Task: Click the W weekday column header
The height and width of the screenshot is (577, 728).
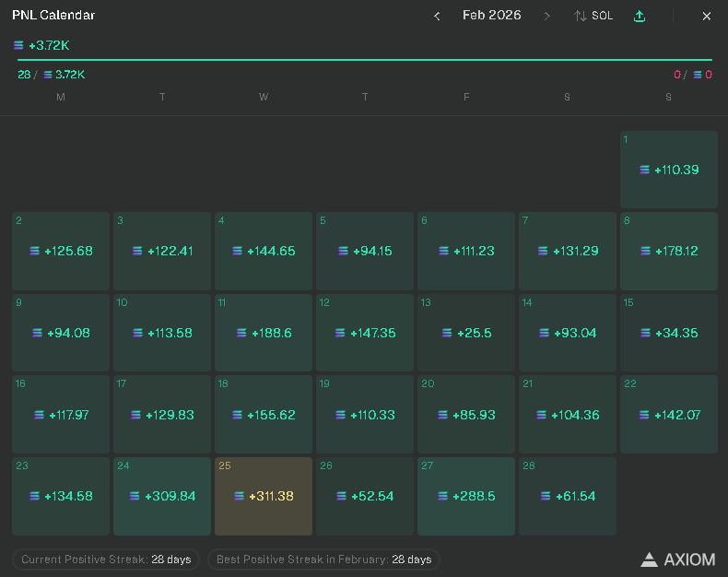Action: [x=264, y=97]
